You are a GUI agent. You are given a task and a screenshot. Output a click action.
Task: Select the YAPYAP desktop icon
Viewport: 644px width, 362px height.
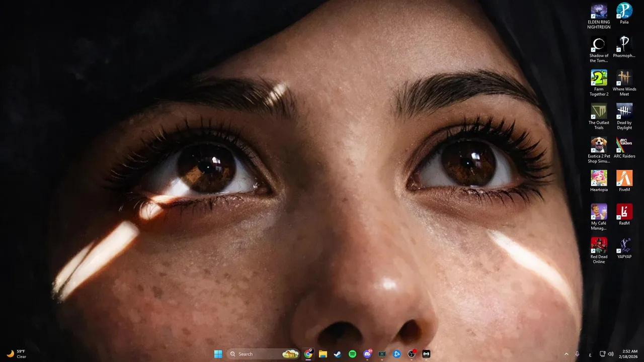point(624,248)
